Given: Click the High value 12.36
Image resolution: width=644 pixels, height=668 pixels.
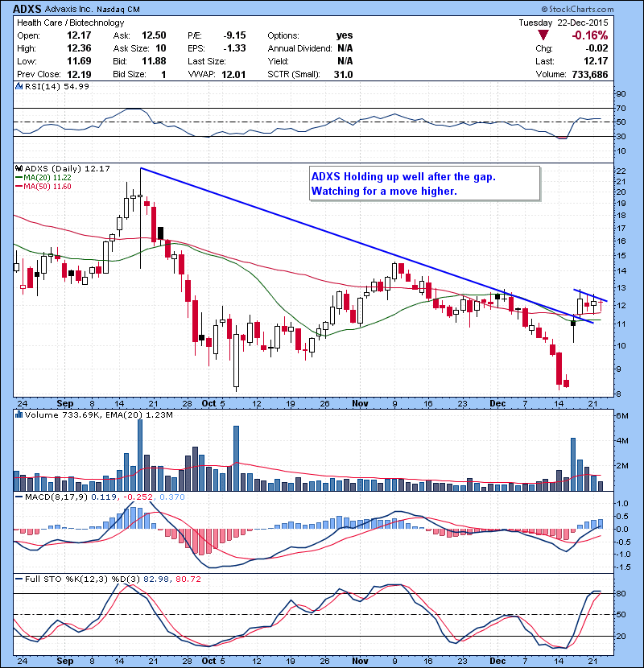Looking at the screenshot, I should (x=79, y=48).
